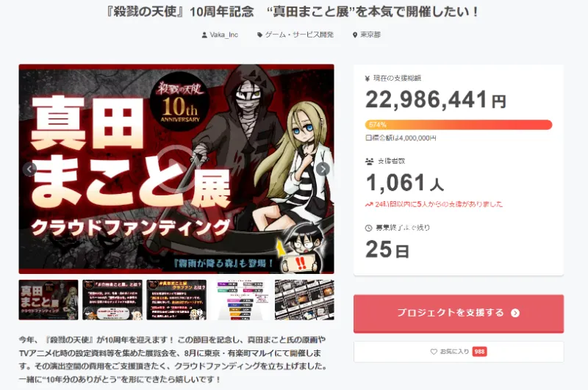Click the location pin beside 東京都
The height and width of the screenshot is (390, 588).
(x=355, y=35)
